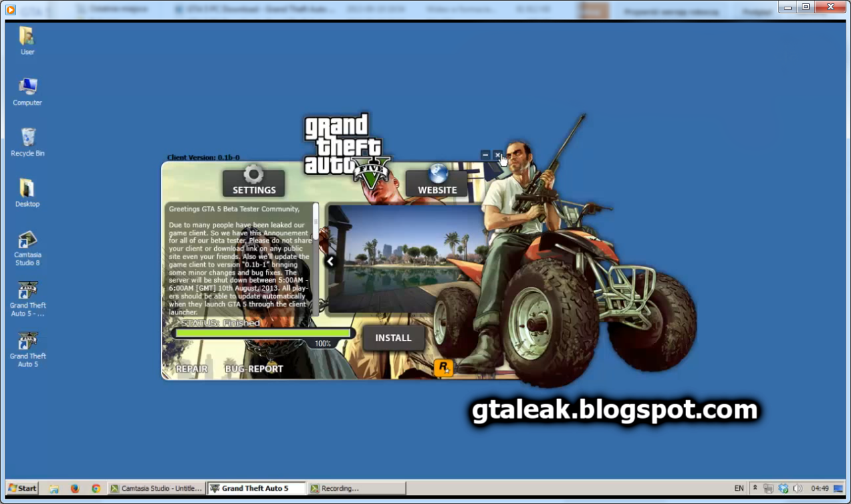
Task: Click the 100% progress label
Action: (x=322, y=344)
